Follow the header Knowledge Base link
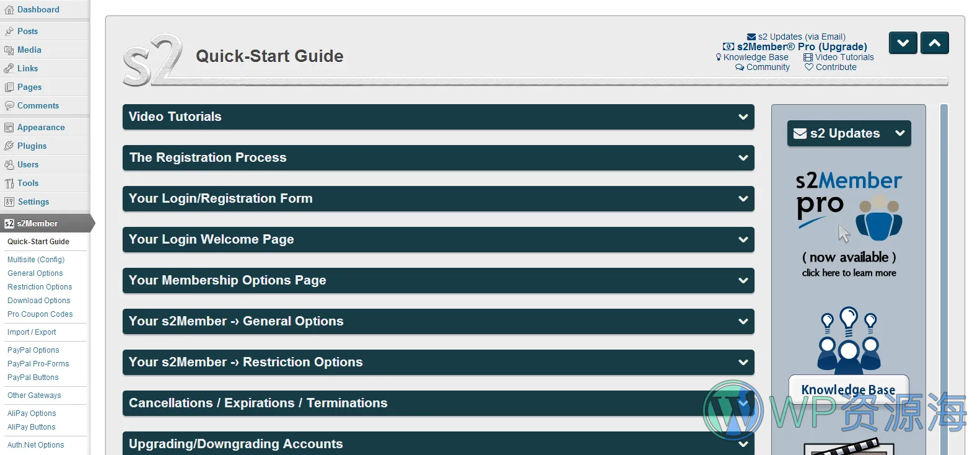The width and height of the screenshot is (980, 455). coord(756,57)
